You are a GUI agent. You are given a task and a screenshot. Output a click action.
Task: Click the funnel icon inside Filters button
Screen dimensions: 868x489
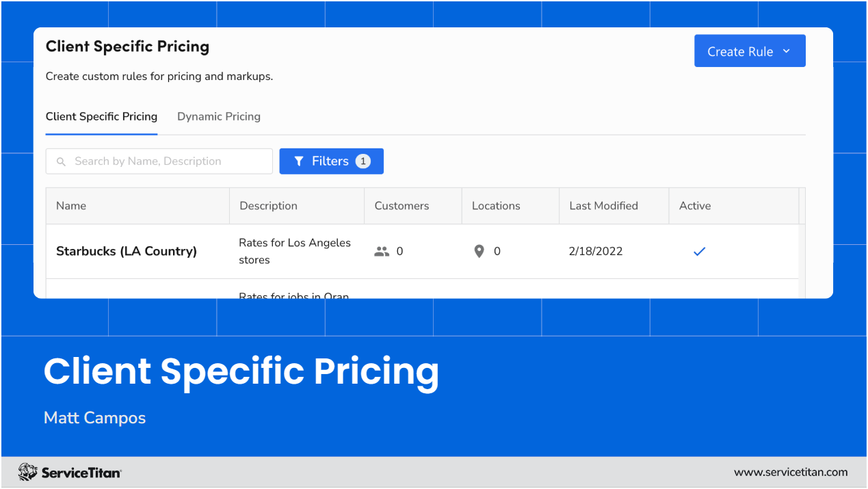pyautogui.click(x=299, y=161)
